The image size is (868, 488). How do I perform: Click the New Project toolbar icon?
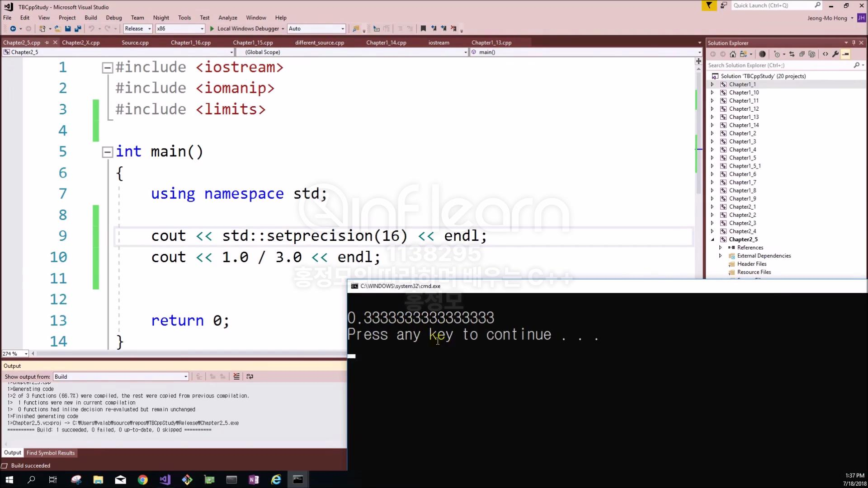coord(42,28)
